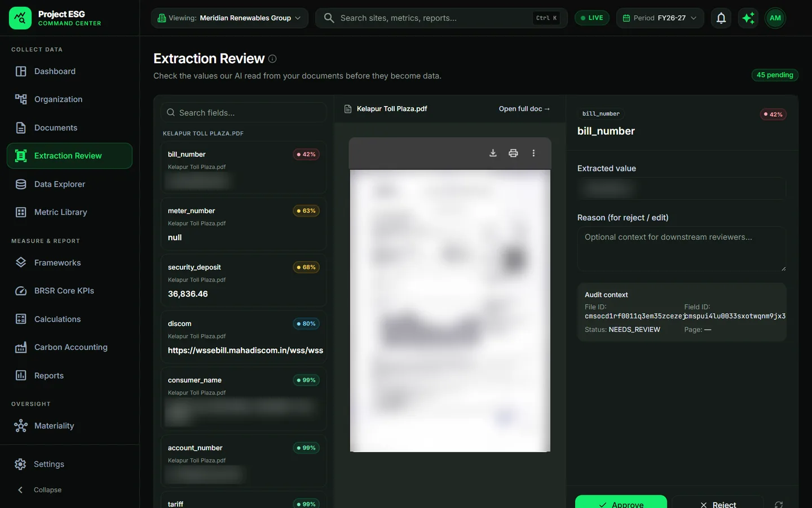Click the refresh icon beside Reject

click(779, 504)
